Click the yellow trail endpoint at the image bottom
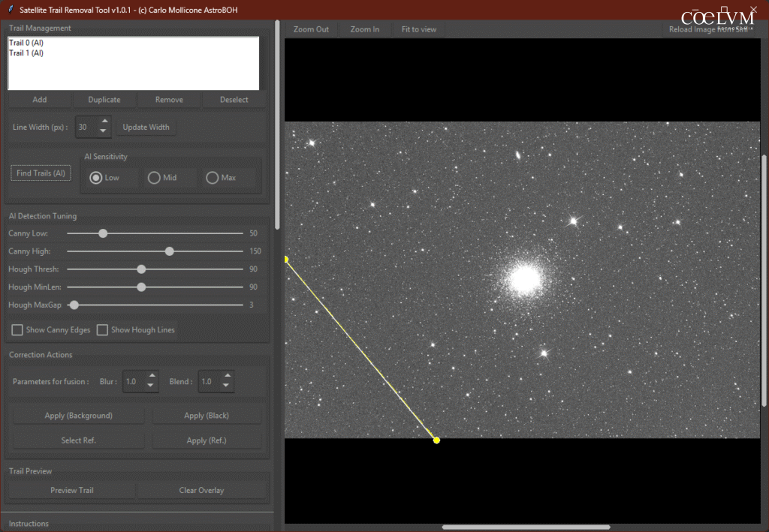Viewport: 769px width, 532px height. 436,440
